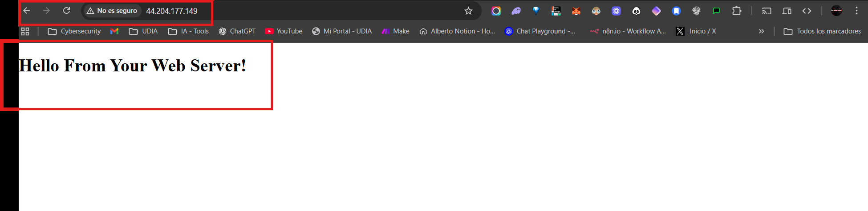Click the cast media icon
This screenshot has height=211, width=868.
pos(767,11)
